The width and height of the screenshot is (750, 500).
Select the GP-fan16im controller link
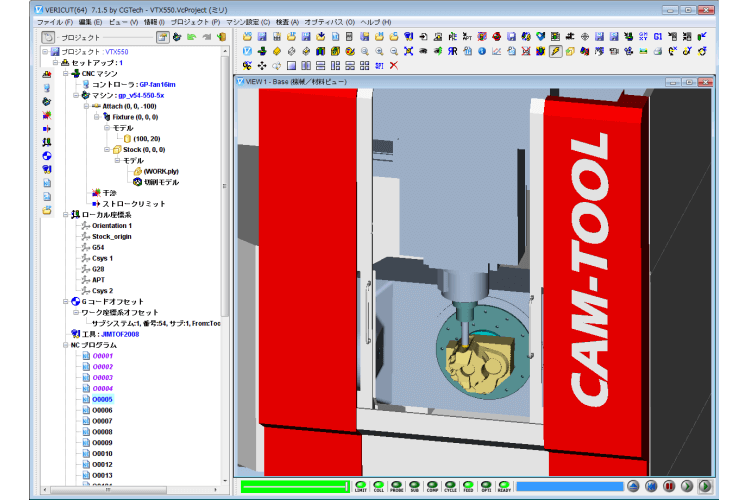pyautogui.click(x=157, y=84)
